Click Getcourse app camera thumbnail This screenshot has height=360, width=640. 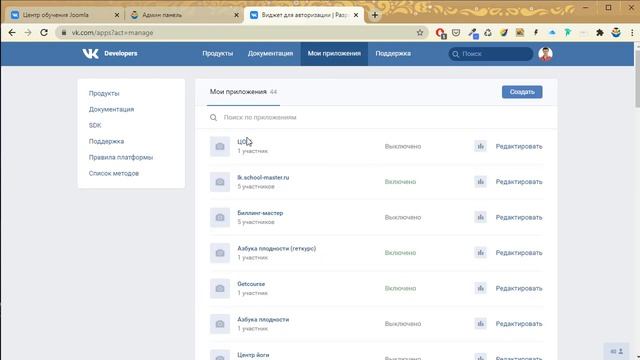220,289
